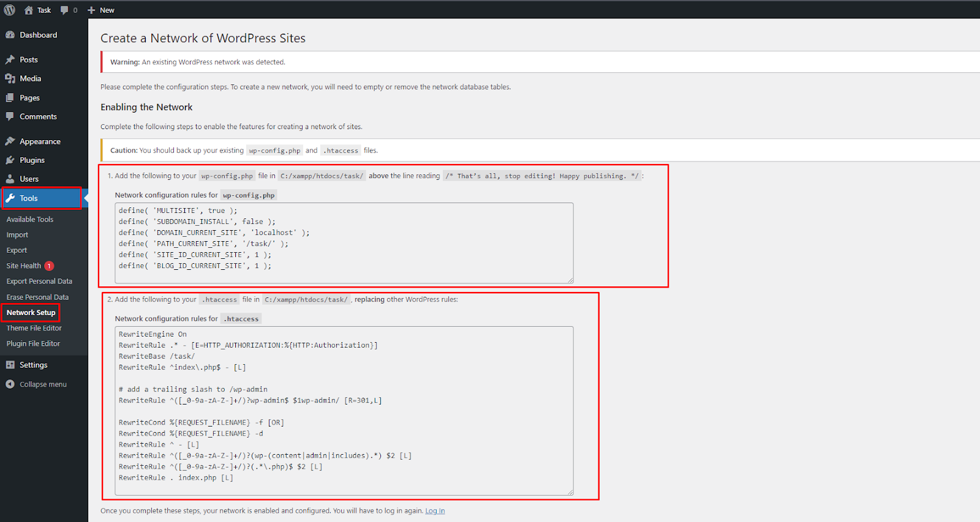The width and height of the screenshot is (980, 522).
Task: Click the Task site name in admin bar
Action: click(44, 10)
